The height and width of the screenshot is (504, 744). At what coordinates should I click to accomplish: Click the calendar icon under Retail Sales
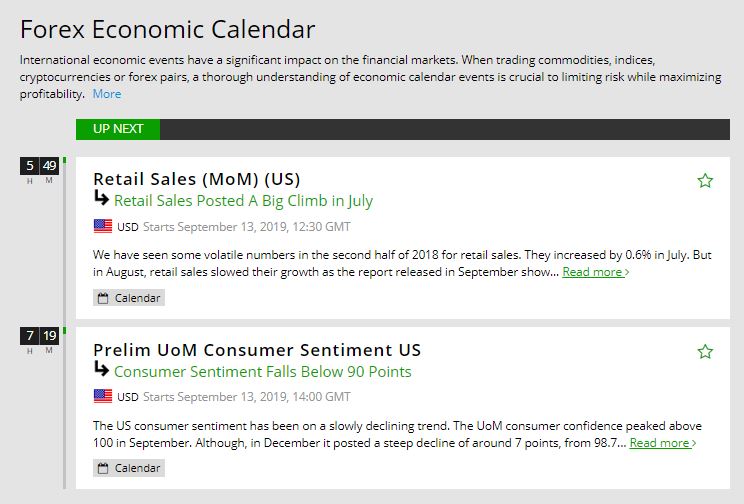104,298
